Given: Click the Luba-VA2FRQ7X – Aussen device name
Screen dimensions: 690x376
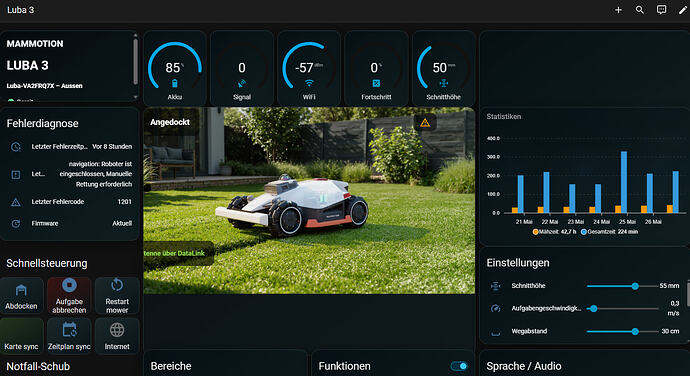Looking at the screenshot, I should [x=44, y=86].
